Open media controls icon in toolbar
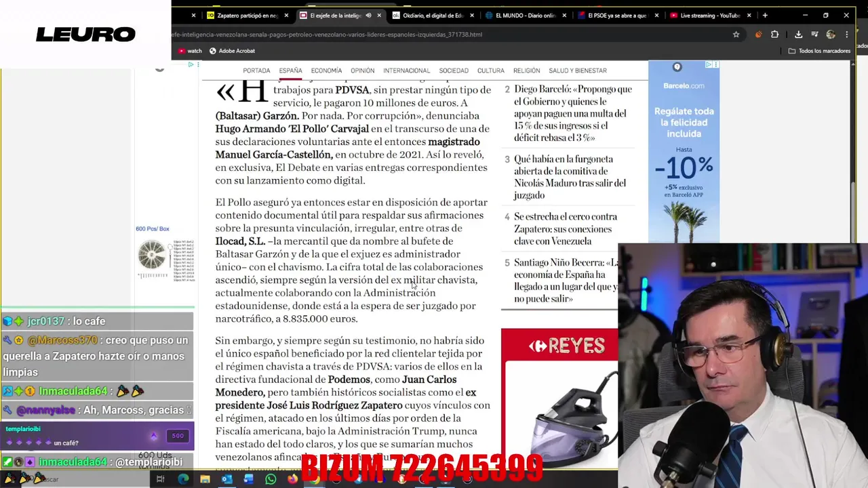This screenshot has height=488, width=868. [x=814, y=35]
